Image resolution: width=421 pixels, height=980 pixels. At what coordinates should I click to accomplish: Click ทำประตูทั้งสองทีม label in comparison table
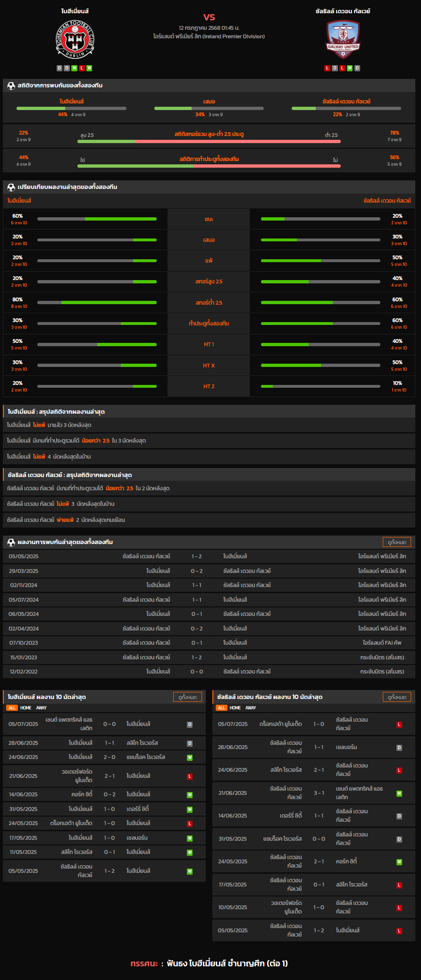pyautogui.click(x=209, y=324)
